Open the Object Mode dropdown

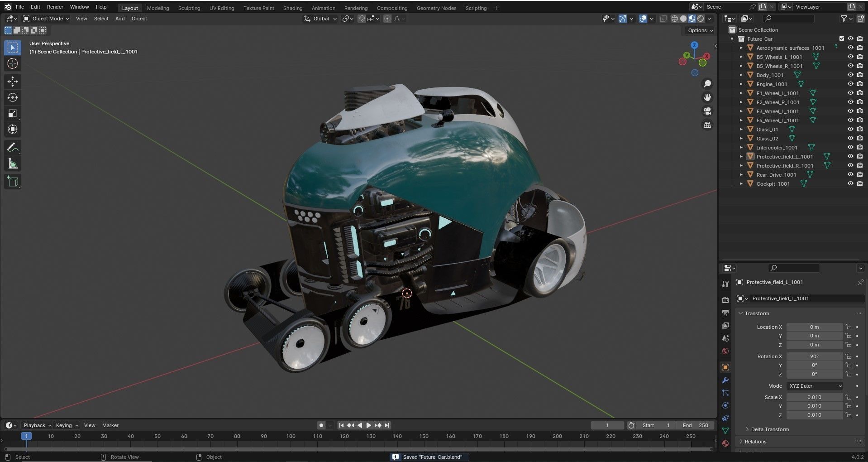click(46, 19)
